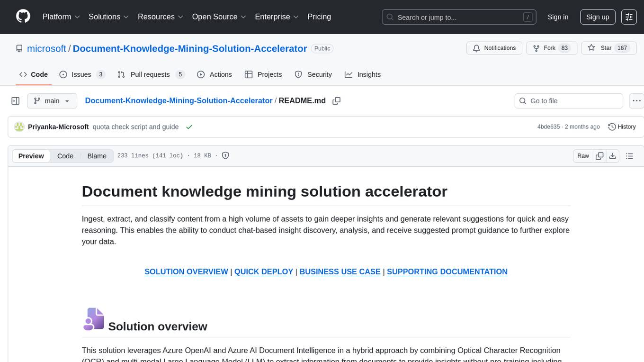Download the raw README file
The image size is (644, 362).
pyautogui.click(x=612, y=156)
